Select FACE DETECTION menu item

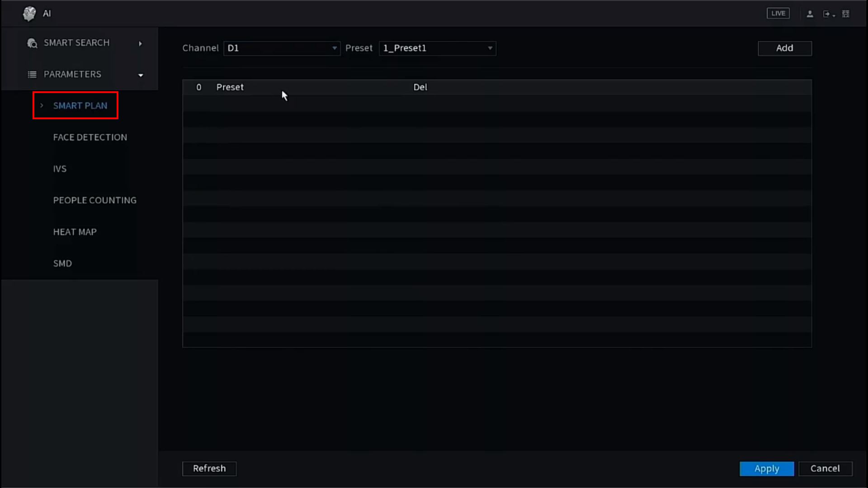[90, 137]
